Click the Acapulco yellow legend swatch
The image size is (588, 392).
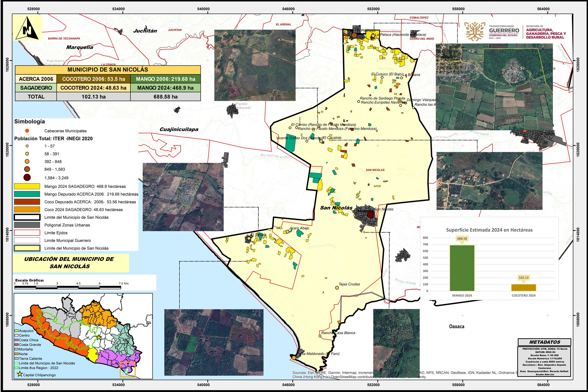tap(17, 331)
